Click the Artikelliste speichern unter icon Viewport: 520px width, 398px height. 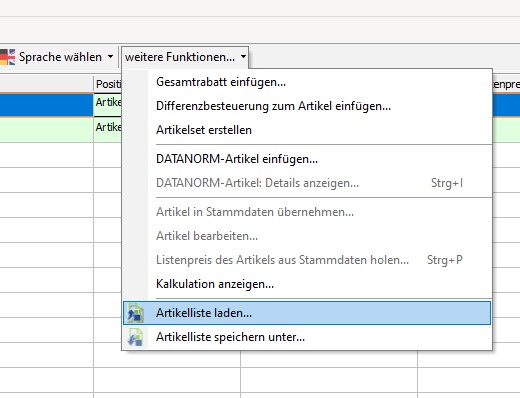pyautogui.click(x=135, y=337)
